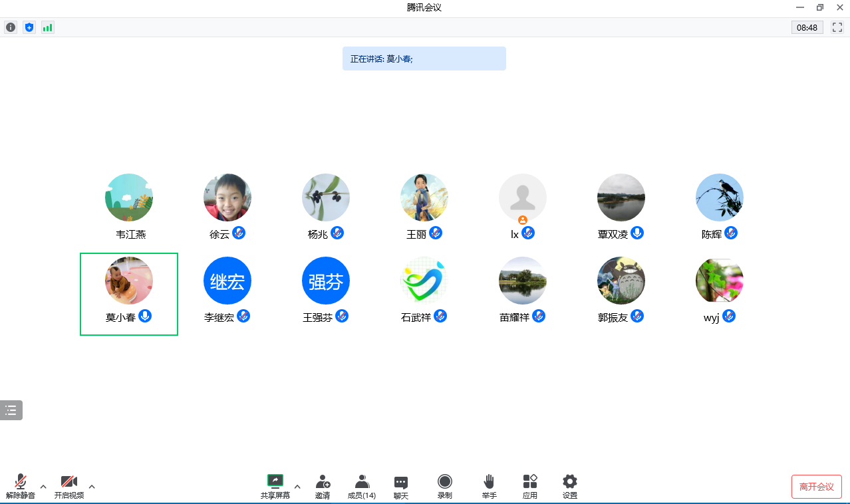The width and height of the screenshot is (850, 504).
Task: Select lx's default avatar
Action: click(x=523, y=197)
